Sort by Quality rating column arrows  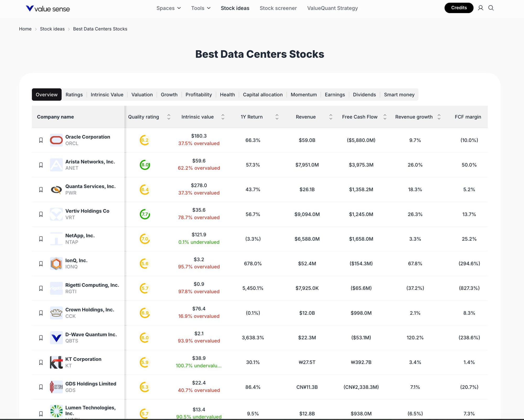(x=169, y=117)
